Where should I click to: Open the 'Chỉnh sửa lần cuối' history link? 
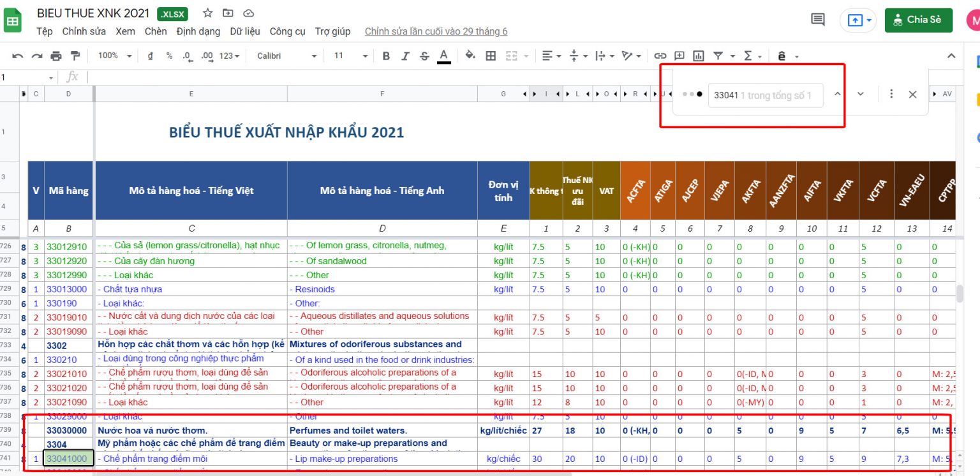436,31
